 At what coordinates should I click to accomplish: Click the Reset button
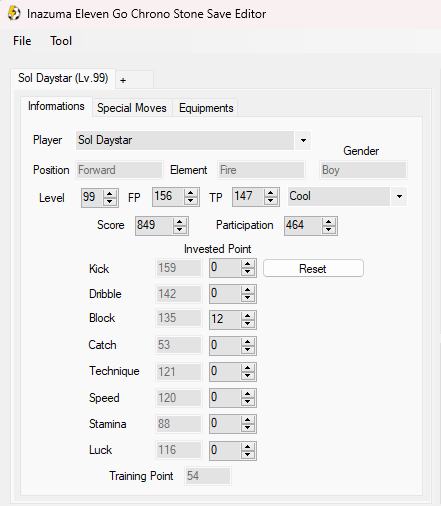click(313, 268)
